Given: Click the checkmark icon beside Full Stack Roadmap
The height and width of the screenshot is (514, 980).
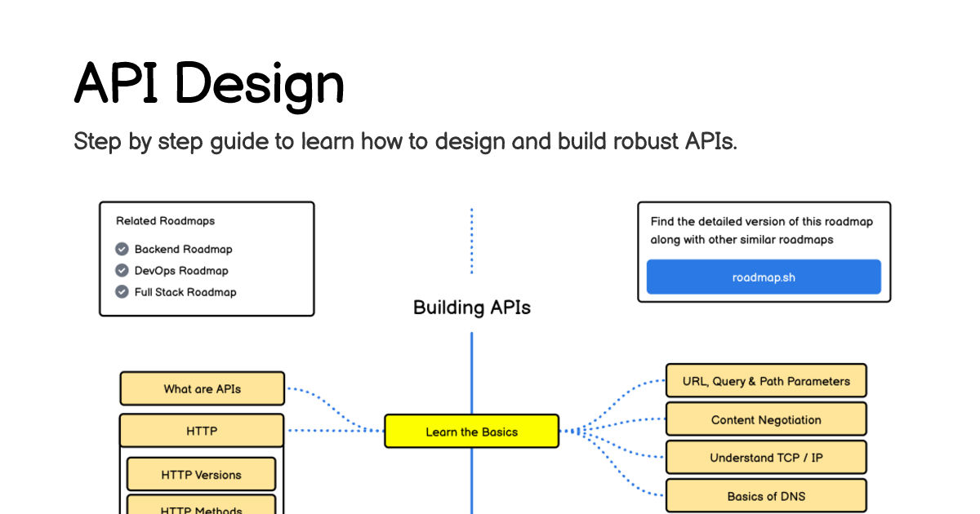Looking at the screenshot, I should (122, 291).
